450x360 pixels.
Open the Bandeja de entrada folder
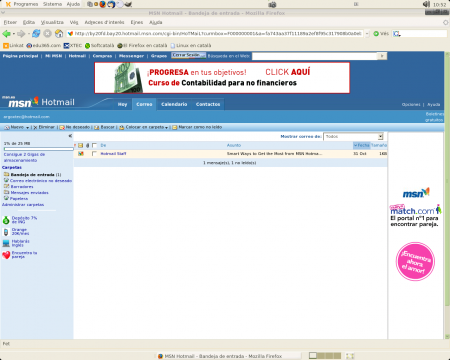tap(32, 175)
